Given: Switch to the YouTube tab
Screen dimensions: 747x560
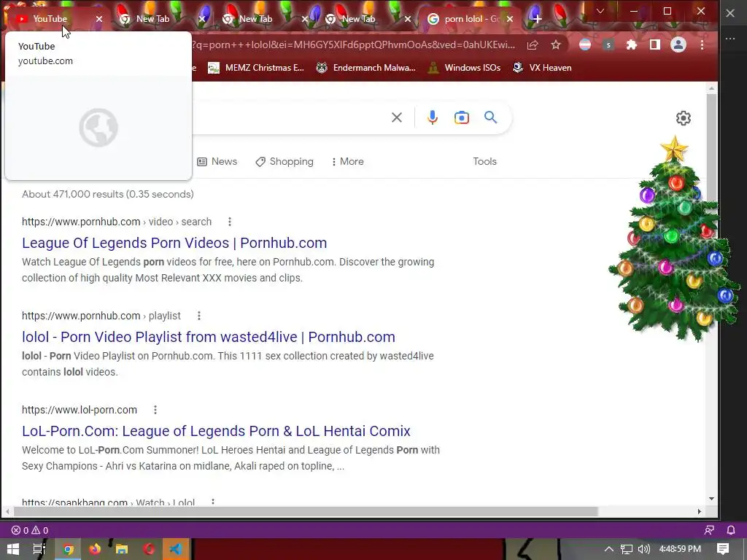Looking at the screenshot, I should click(x=50, y=19).
